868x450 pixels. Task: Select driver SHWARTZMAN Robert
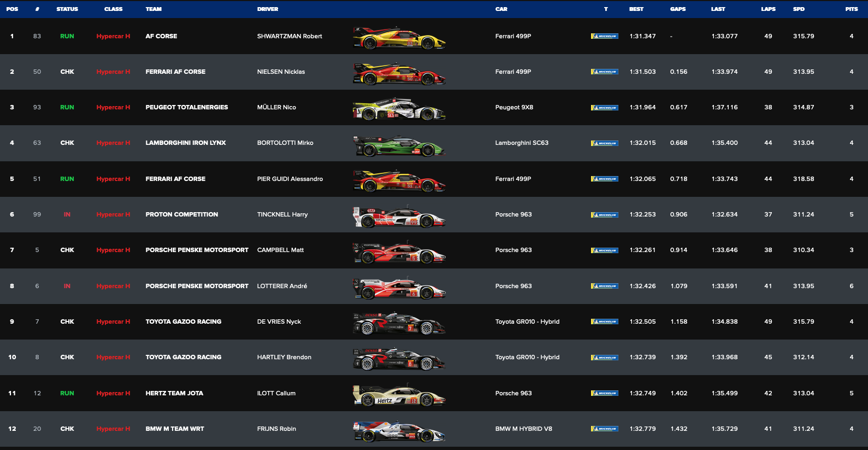pos(290,36)
